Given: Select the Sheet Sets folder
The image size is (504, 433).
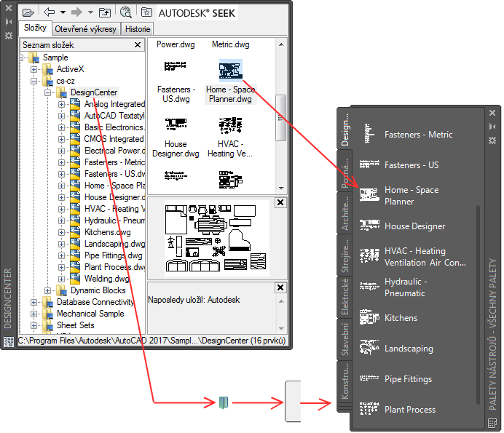Looking at the screenshot, I should pos(76,325).
